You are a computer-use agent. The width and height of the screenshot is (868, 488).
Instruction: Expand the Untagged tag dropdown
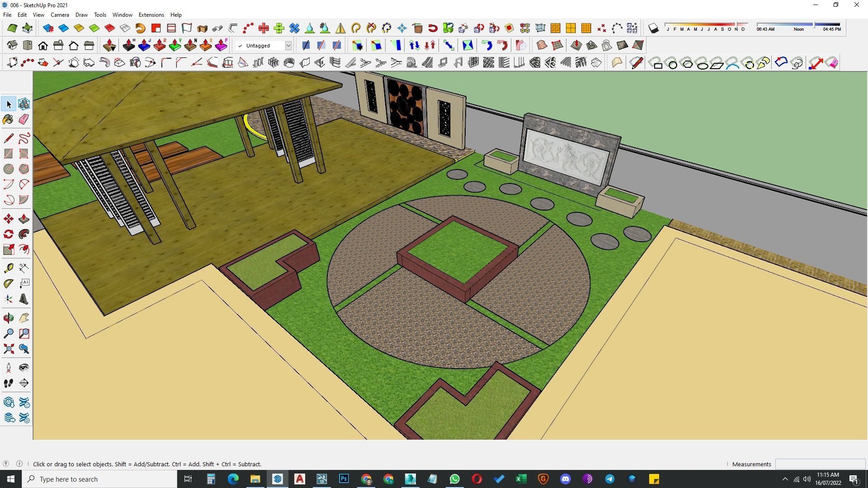pyautogui.click(x=288, y=46)
